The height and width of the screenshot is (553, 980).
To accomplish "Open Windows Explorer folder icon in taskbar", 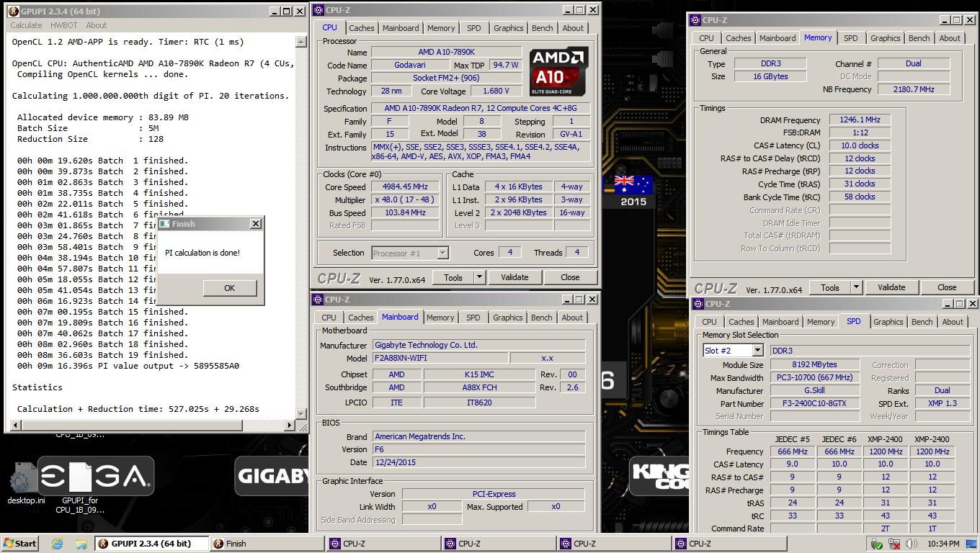I will (x=81, y=544).
